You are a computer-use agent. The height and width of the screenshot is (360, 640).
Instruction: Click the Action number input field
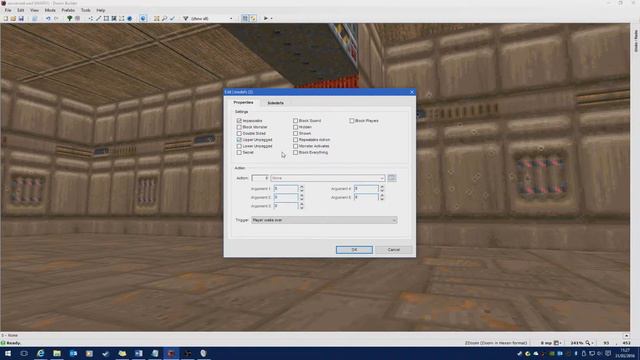pyautogui.click(x=260, y=178)
